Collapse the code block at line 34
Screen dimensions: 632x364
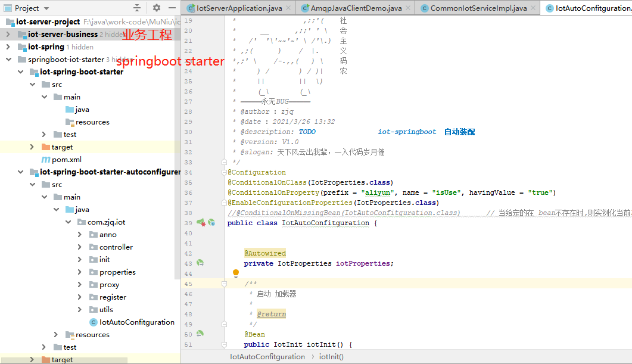coord(224,172)
